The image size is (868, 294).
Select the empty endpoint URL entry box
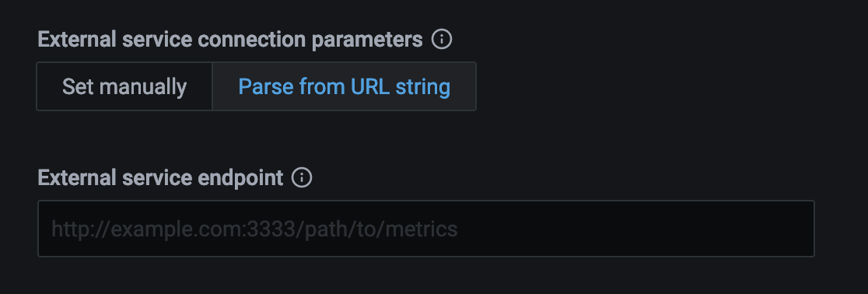425,229
